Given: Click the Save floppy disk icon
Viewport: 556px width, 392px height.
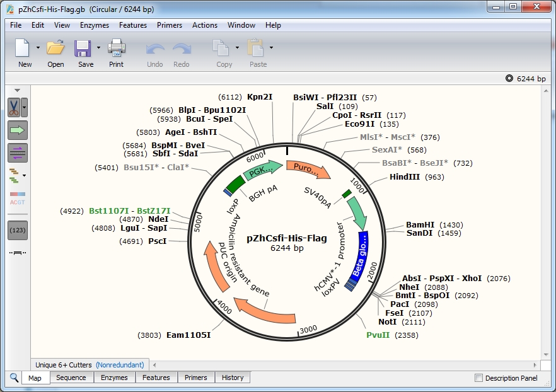Looking at the screenshot, I should (84, 49).
